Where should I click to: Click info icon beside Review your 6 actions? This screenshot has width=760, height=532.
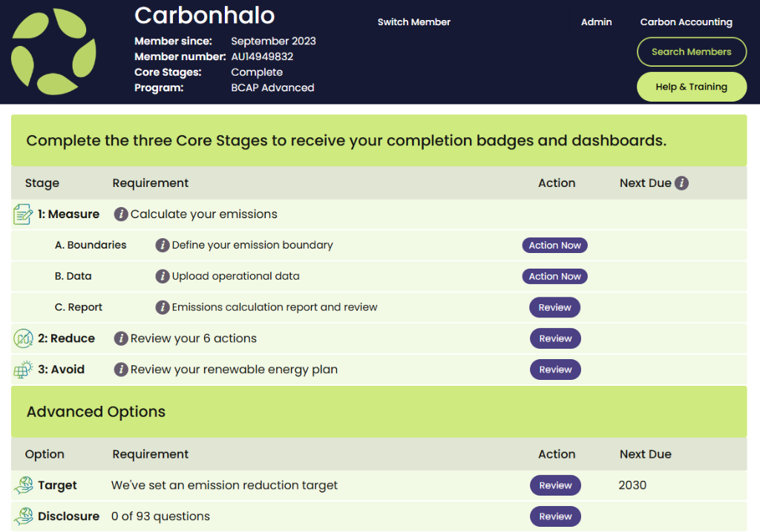(x=121, y=339)
